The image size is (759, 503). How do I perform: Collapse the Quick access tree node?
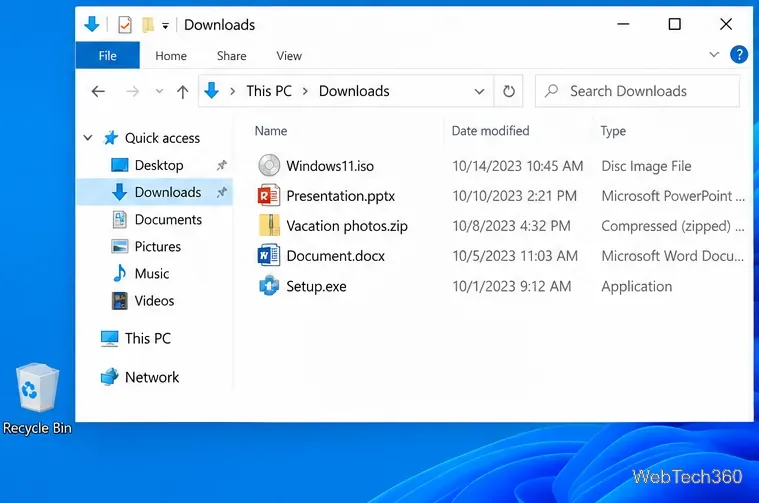point(88,138)
